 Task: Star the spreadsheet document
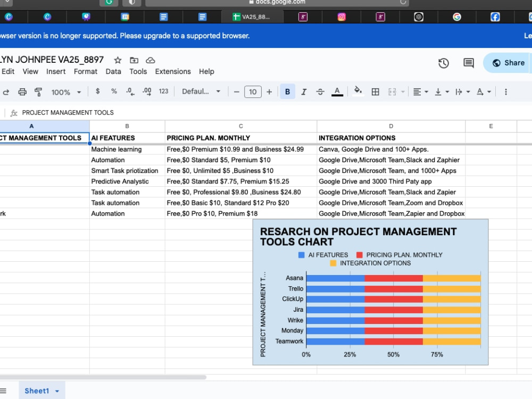pyautogui.click(x=118, y=61)
